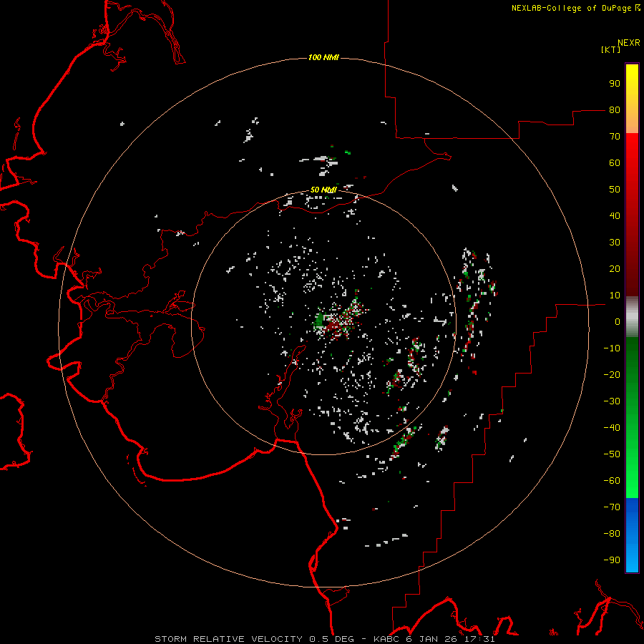Click the gray zero-velocity segment of the color bar
644x644 pixels.
pyautogui.click(x=632, y=317)
